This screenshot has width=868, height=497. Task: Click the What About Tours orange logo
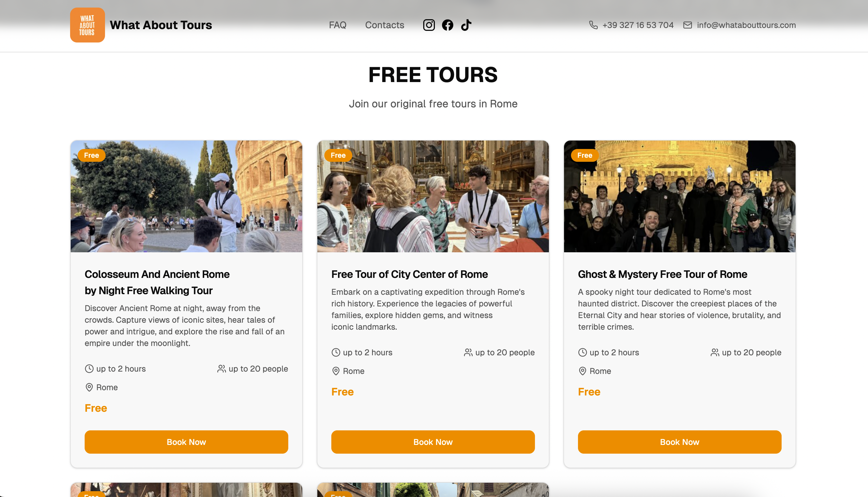click(x=87, y=25)
